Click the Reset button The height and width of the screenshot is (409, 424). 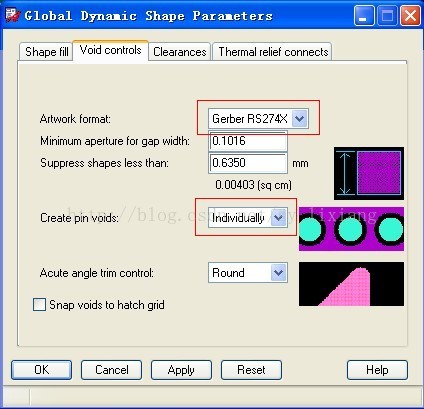(x=251, y=370)
